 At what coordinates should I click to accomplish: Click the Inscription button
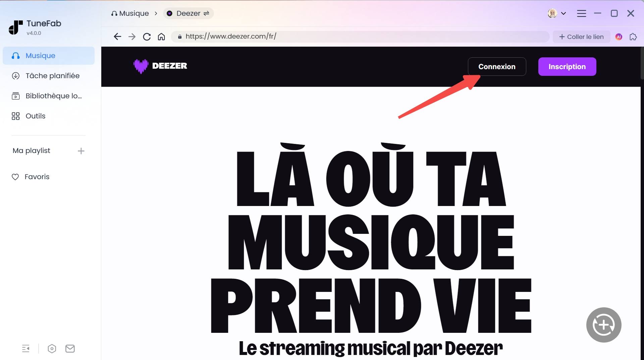tap(567, 66)
